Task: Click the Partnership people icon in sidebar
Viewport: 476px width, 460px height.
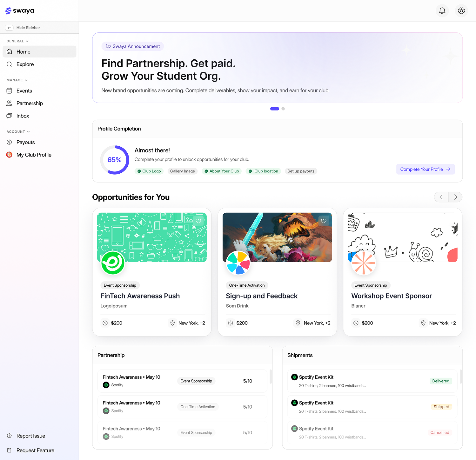Action: [10, 103]
